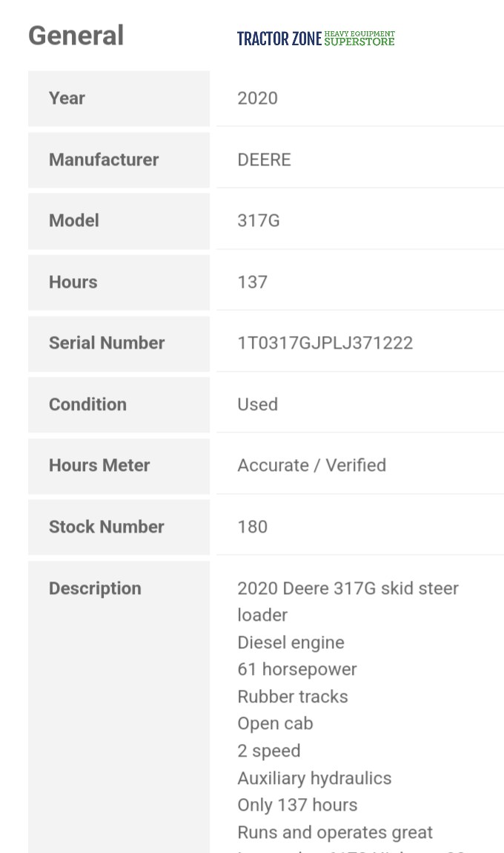The width and height of the screenshot is (504, 853).
Task: Click the serial number 1T0317GJPLJ371222
Action: [325, 343]
